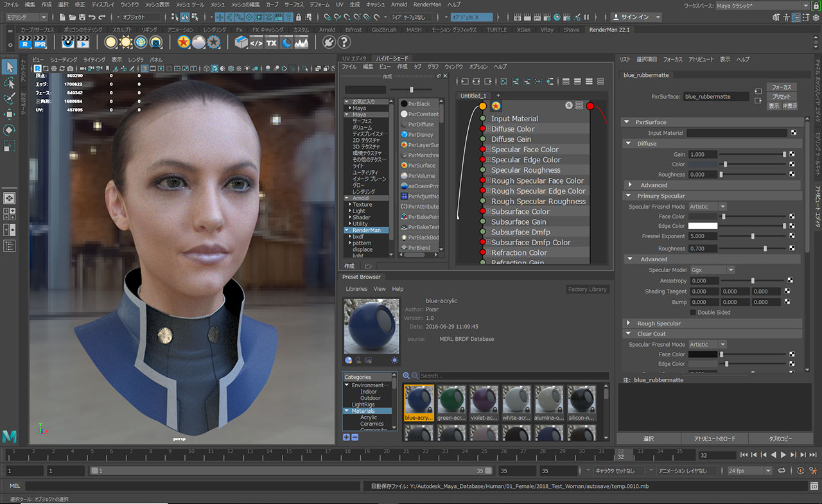The height and width of the screenshot is (504, 822).
Task: Select the Untitled_1 graph tab
Action: click(473, 96)
